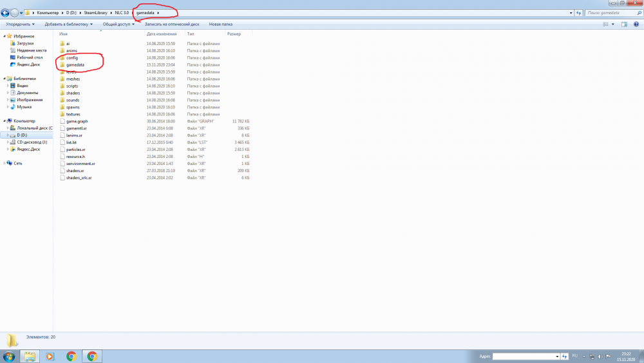Select the anims folder

[71, 50]
